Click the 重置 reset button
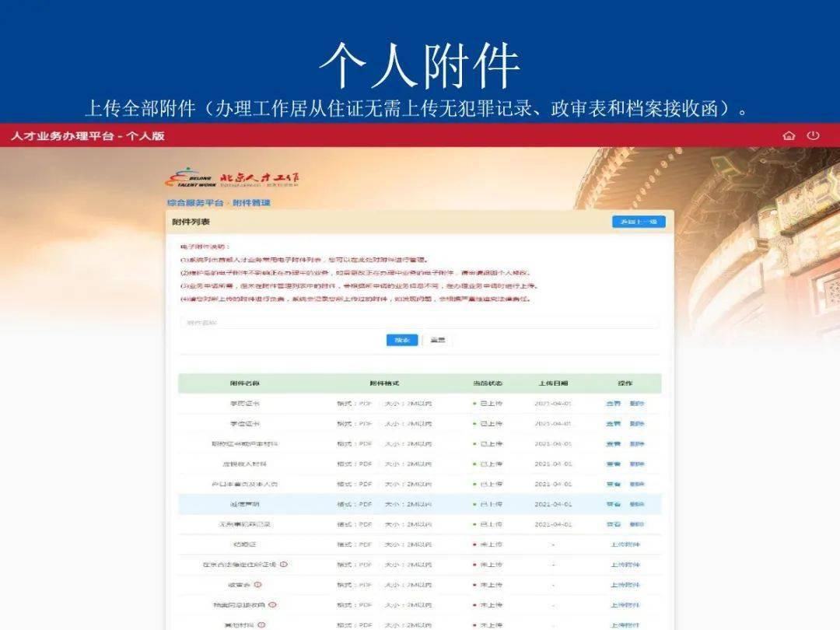840x630 pixels. coord(438,340)
